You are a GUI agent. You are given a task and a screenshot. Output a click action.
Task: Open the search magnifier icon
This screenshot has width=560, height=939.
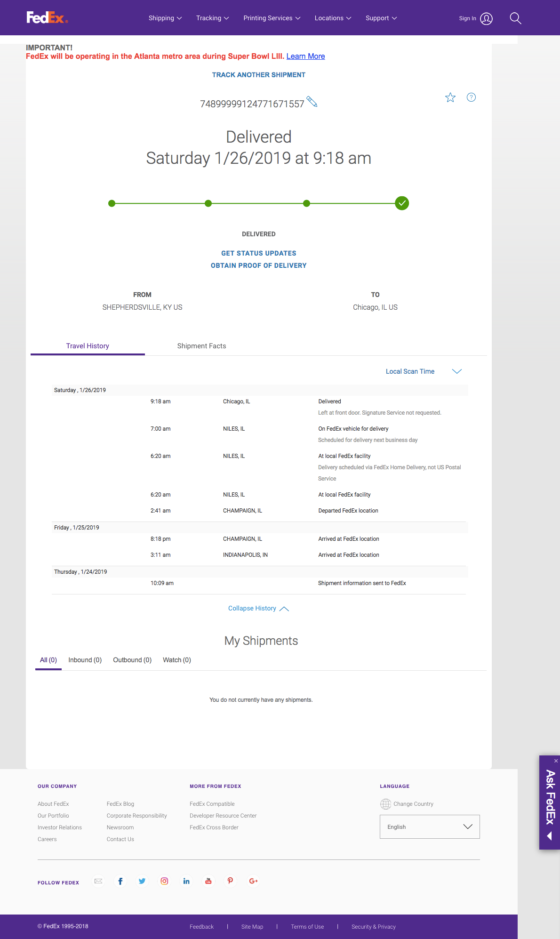(515, 18)
